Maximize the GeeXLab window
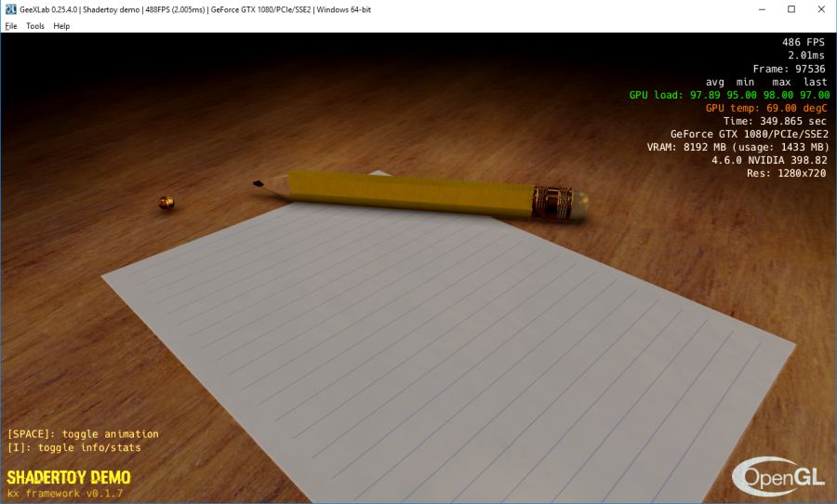This screenshot has width=837, height=504. 791,9
